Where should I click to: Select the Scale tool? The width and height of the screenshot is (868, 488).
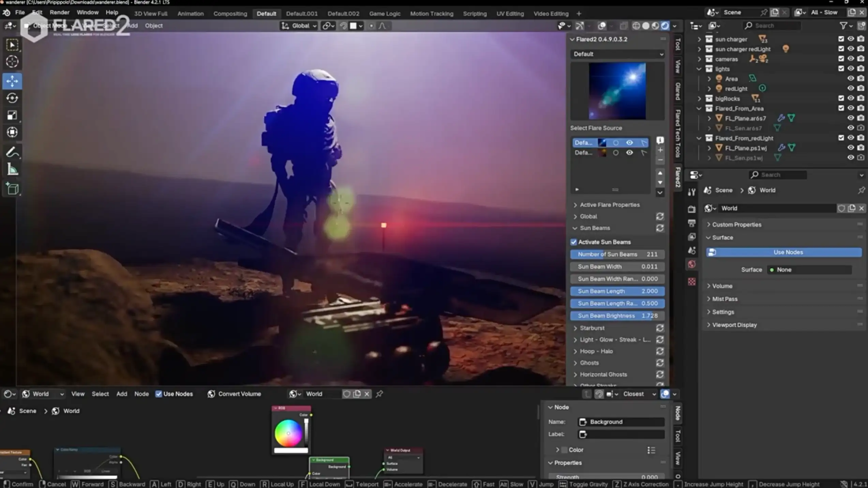(12, 115)
